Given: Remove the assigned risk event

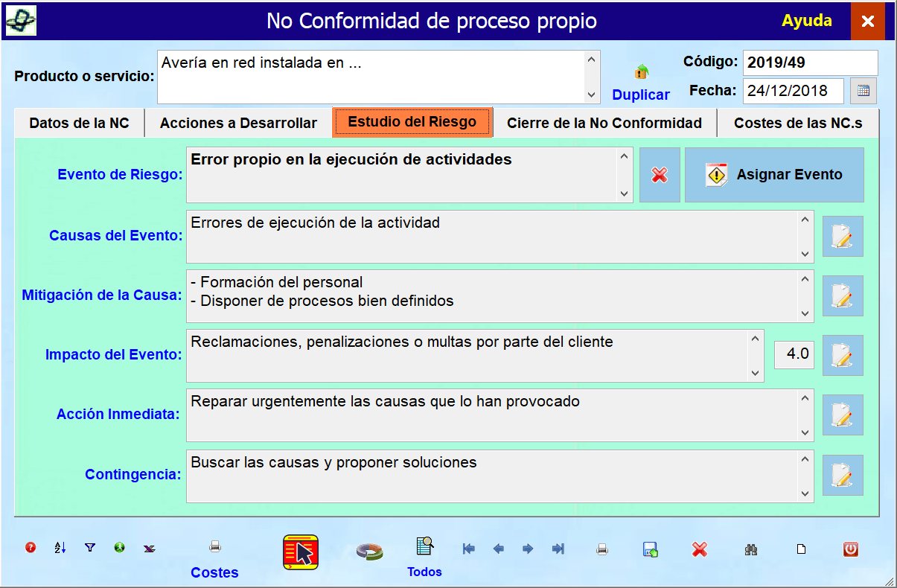Looking at the screenshot, I should 660,175.
